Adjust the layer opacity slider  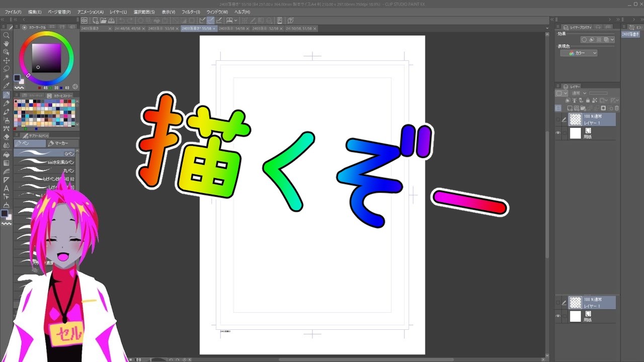click(599, 93)
